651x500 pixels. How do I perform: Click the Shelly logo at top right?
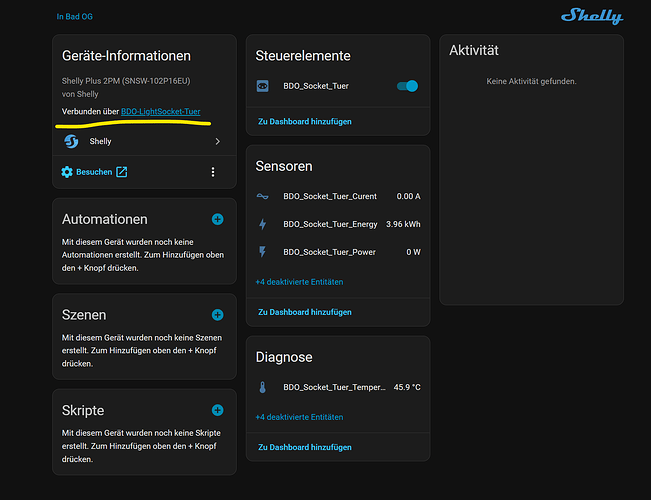tap(591, 16)
